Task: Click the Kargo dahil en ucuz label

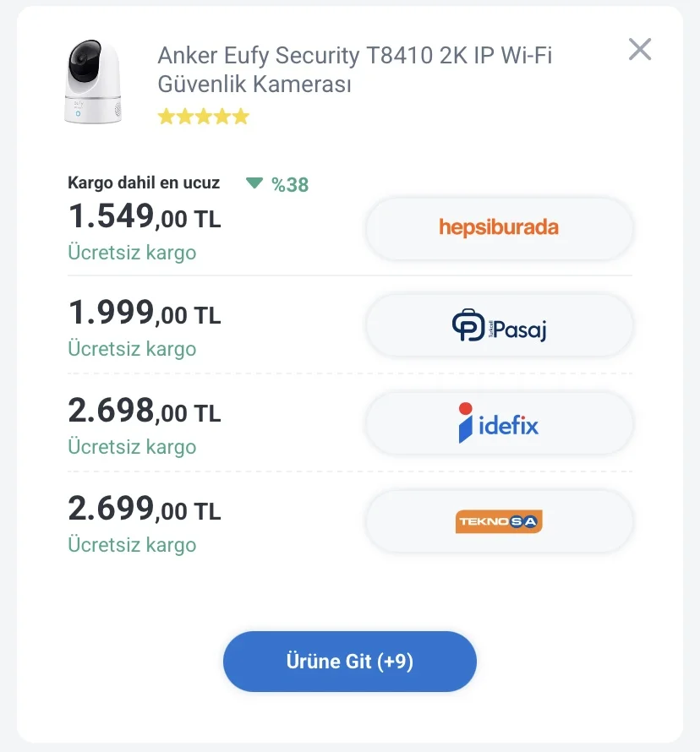Action: pyautogui.click(x=144, y=183)
